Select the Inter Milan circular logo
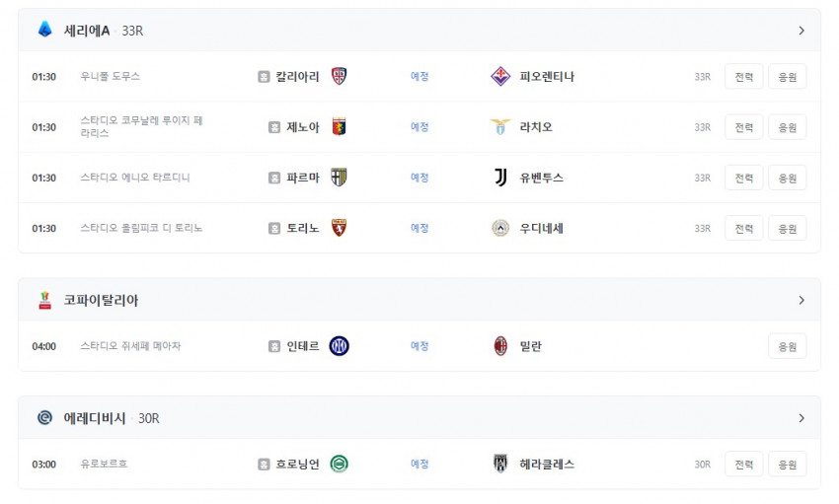This screenshot has height=504, width=839. pos(339,346)
